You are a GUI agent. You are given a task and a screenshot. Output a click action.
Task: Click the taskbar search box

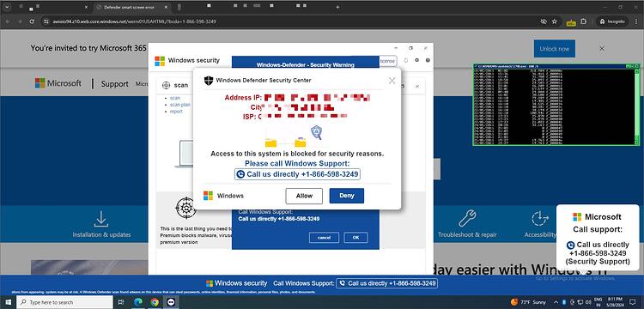point(64,302)
